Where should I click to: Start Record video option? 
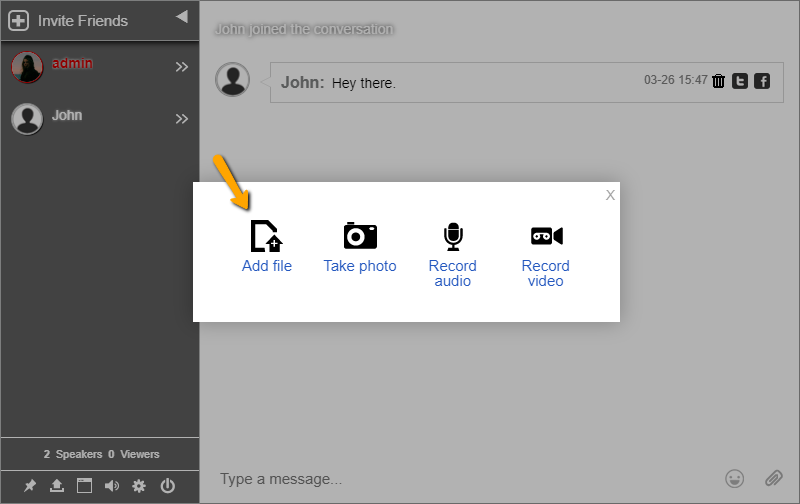(x=546, y=237)
